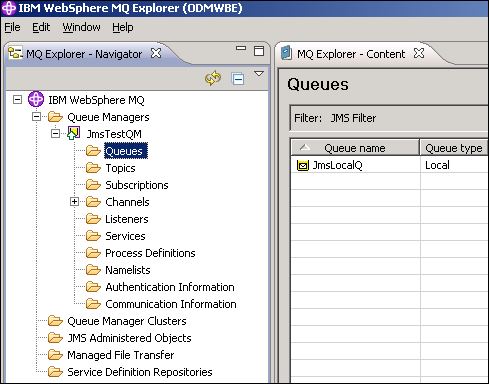
Task: Select the JmsTestQM tree item
Action: coord(114,134)
